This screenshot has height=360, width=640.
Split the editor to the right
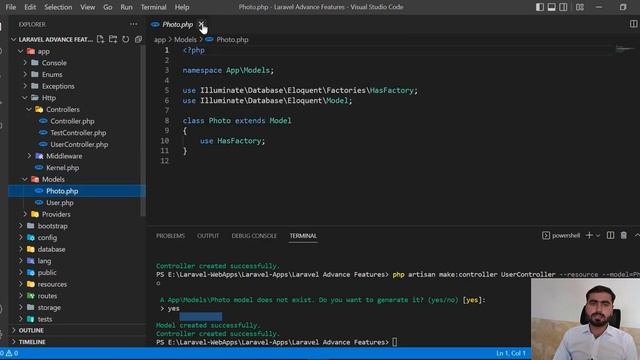pos(633,24)
